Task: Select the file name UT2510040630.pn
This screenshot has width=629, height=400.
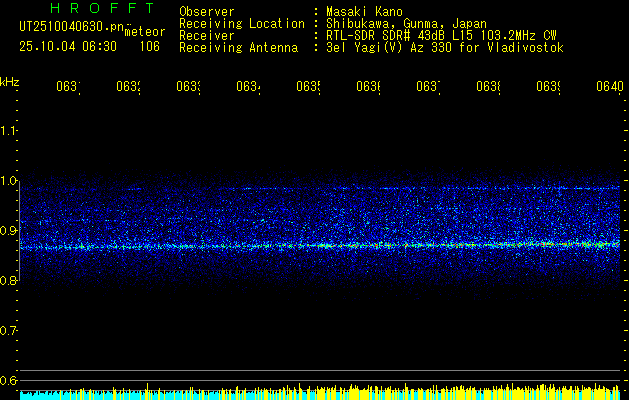Action: 72,27
